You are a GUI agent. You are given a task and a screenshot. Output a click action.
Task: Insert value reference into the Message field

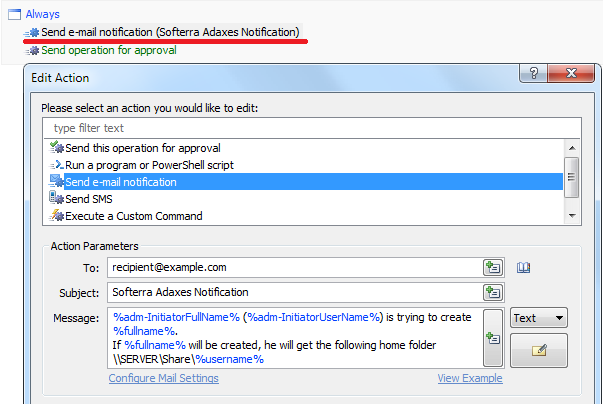coord(493,338)
